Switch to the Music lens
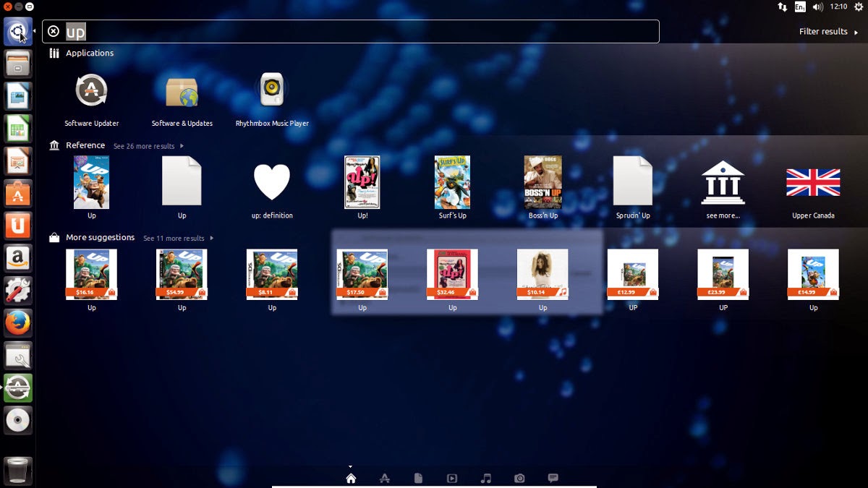 486,478
